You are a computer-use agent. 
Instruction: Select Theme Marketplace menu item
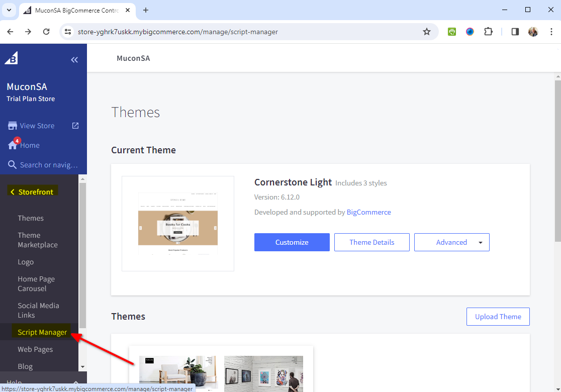click(x=38, y=240)
